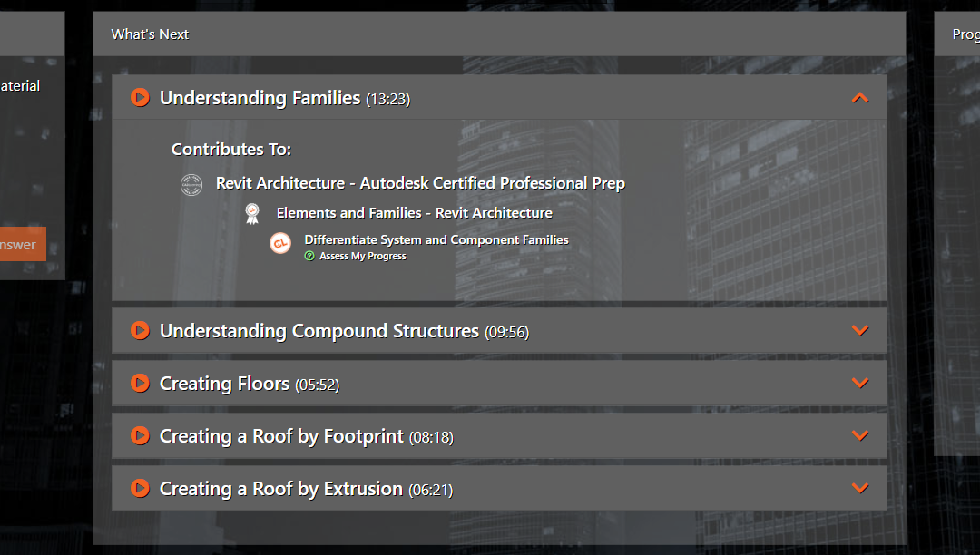Image resolution: width=980 pixels, height=555 pixels.
Task: Click the Assess My Progress link
Action: coord(363,257)
